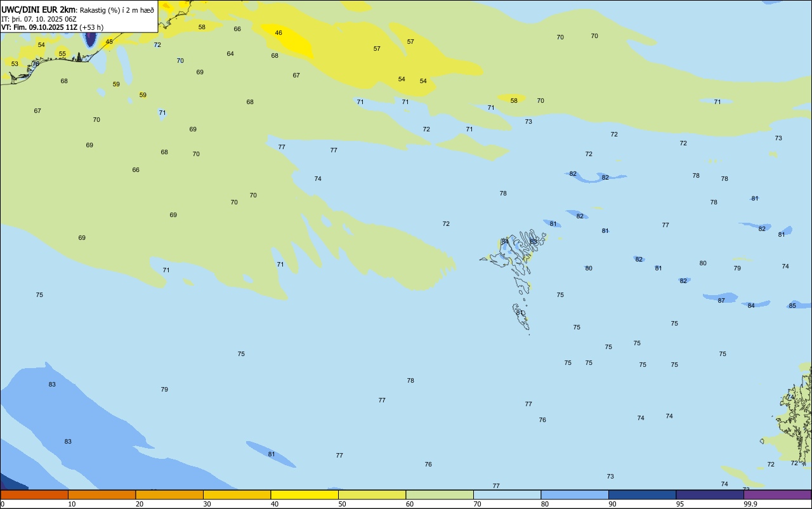Viewport: 812px width, 509px height.
Task: Click the '87' value southeast of the Faroes
Action: [721, 300]
